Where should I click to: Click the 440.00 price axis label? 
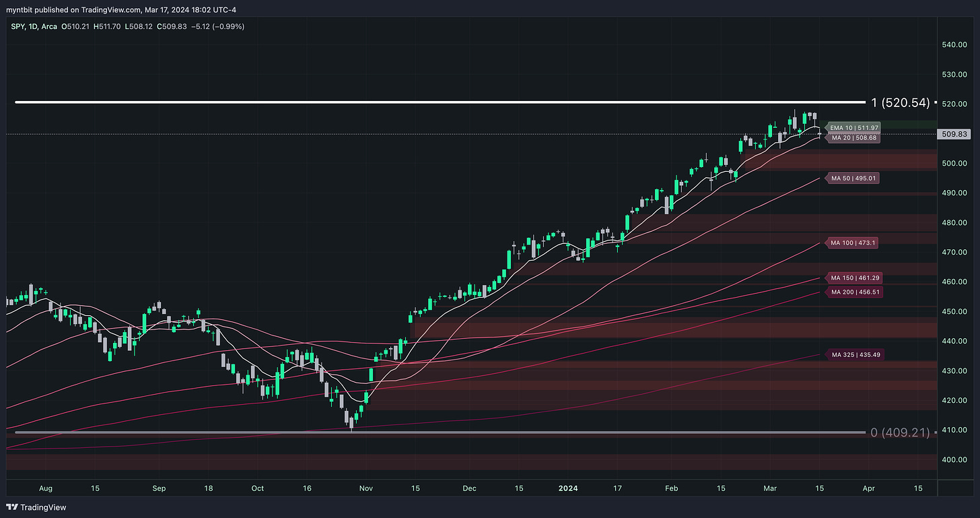954,341
